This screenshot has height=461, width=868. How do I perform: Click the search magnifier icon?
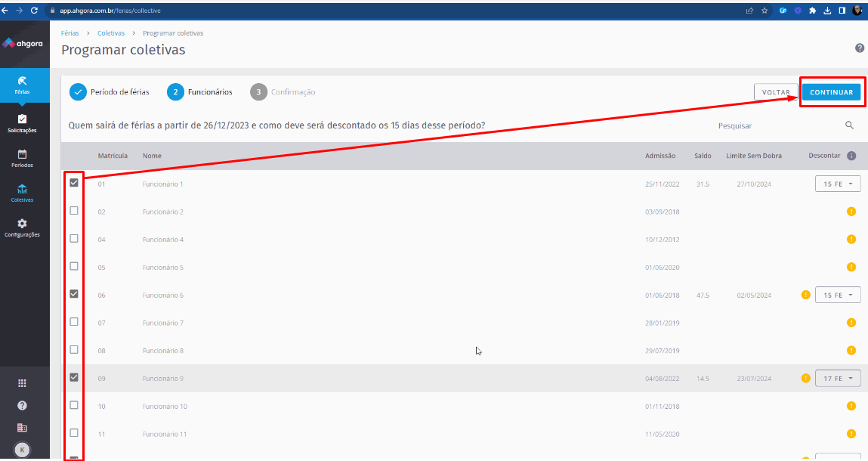[x=849, y=125]
